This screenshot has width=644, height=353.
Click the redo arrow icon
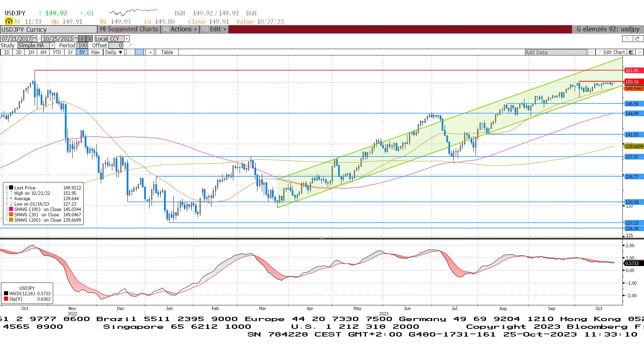tap(637, 39)
